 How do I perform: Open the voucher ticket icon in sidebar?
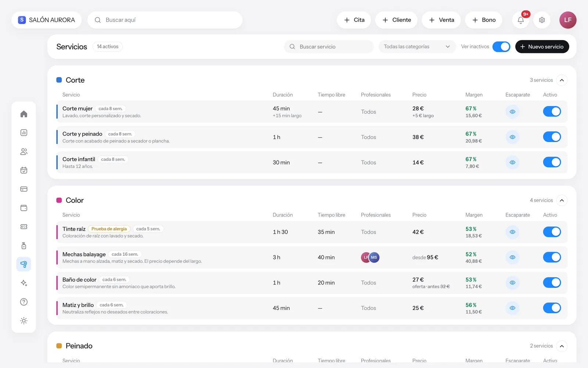tap(24, 227)
